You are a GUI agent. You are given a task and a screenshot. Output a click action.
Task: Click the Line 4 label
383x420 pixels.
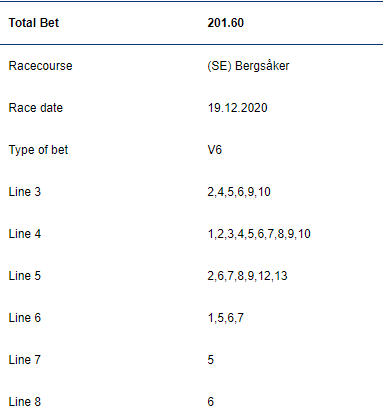[25, 234]
